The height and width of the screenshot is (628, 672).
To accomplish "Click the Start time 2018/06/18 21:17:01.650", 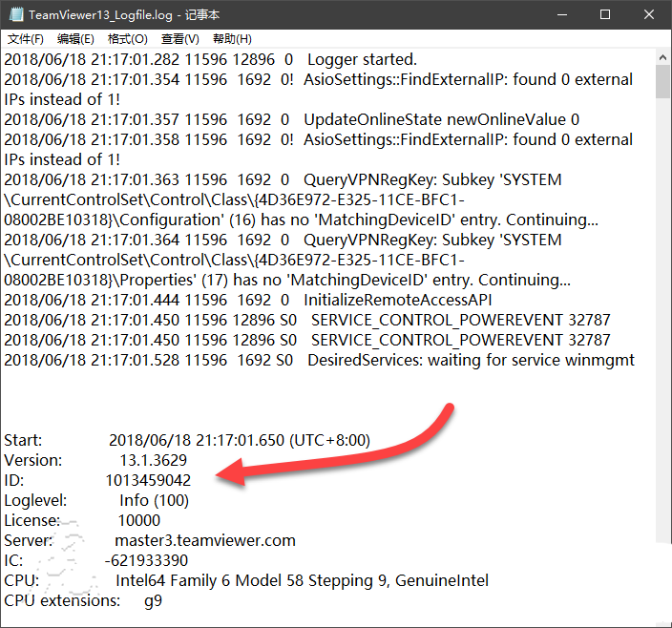I will pyautogui.click(x=197, y=440).
